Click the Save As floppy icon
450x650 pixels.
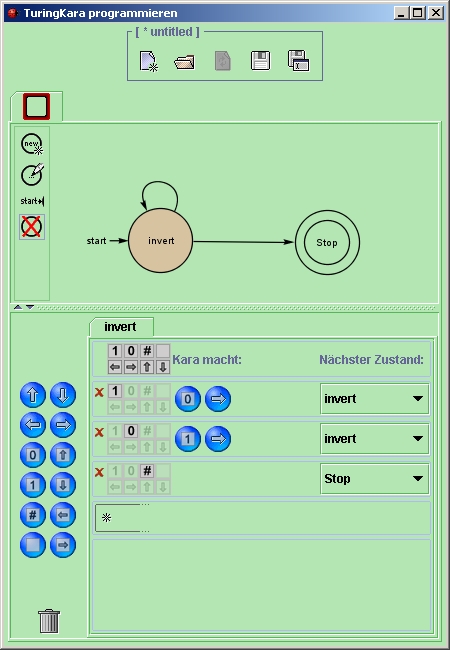(298, 61)
